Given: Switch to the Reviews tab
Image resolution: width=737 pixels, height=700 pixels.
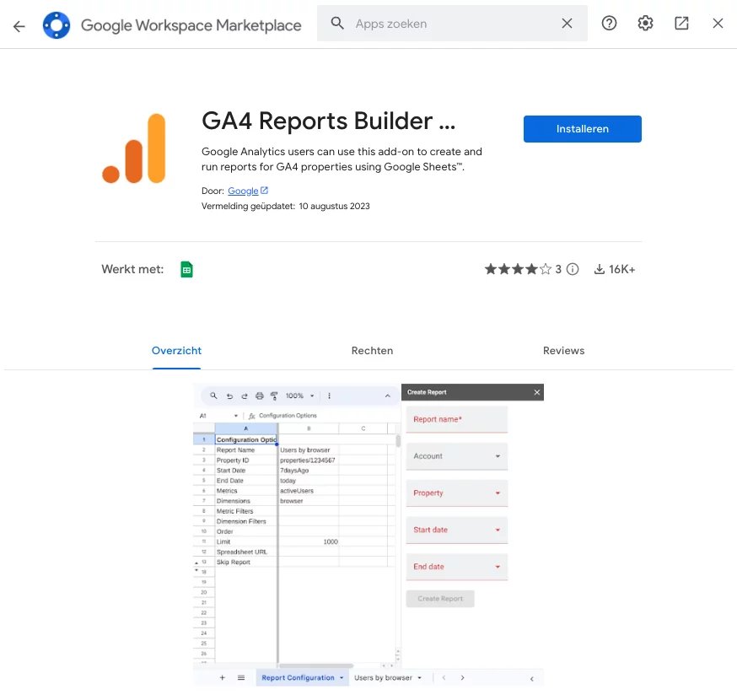Looking at the screenshot, I should (x=563, y=351).
